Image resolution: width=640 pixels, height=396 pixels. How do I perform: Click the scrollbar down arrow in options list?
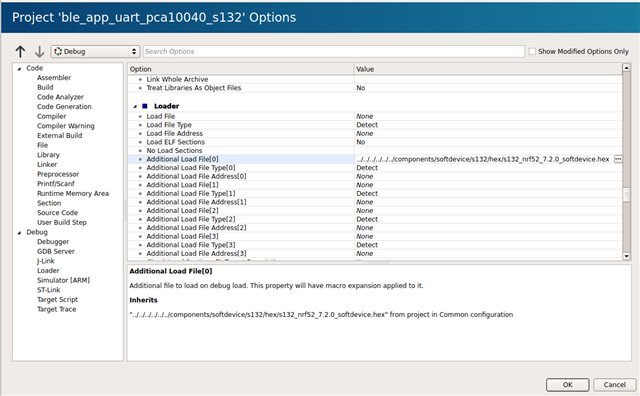pos(626,256)
